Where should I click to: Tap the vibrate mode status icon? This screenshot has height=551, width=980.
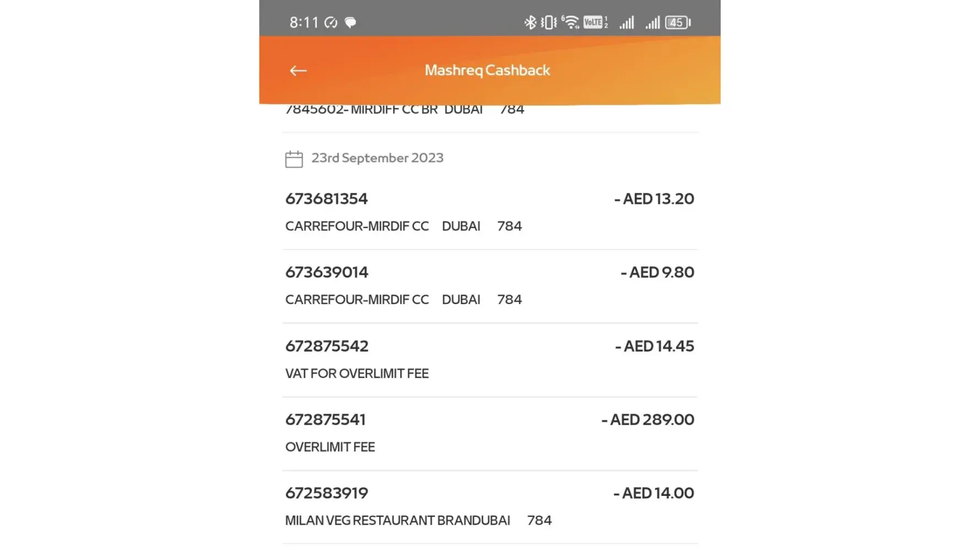[548, 23]
